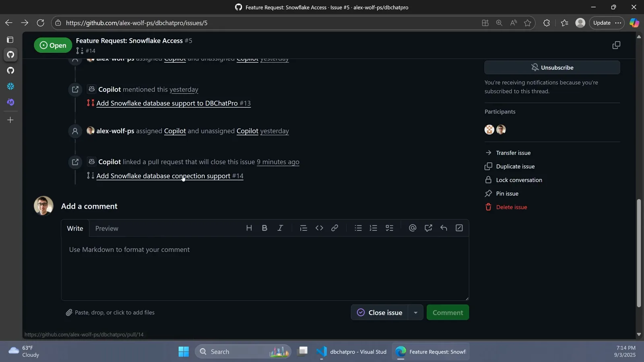Select Duplicate issue option
Image resolution: width=644 pixels, height=362 pixels.
pos(515,167)
